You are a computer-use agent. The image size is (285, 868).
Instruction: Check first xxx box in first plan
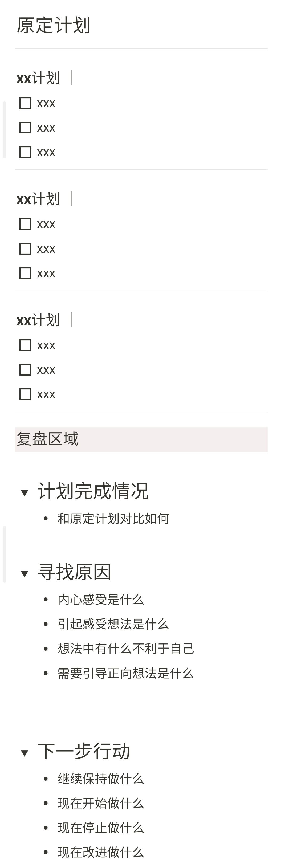click(25, 103)
